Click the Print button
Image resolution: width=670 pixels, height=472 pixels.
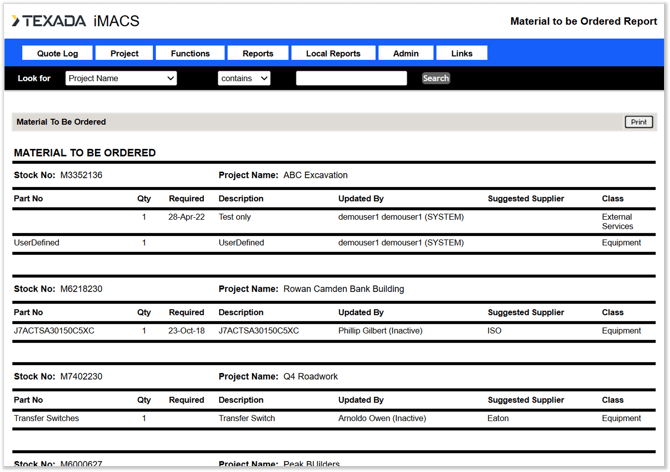coord(638,122)
